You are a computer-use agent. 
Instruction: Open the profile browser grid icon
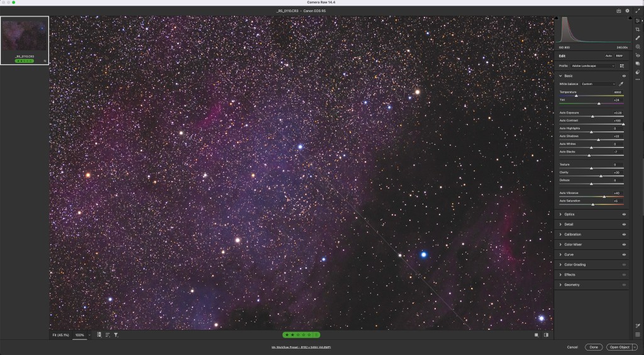(622, 65)
